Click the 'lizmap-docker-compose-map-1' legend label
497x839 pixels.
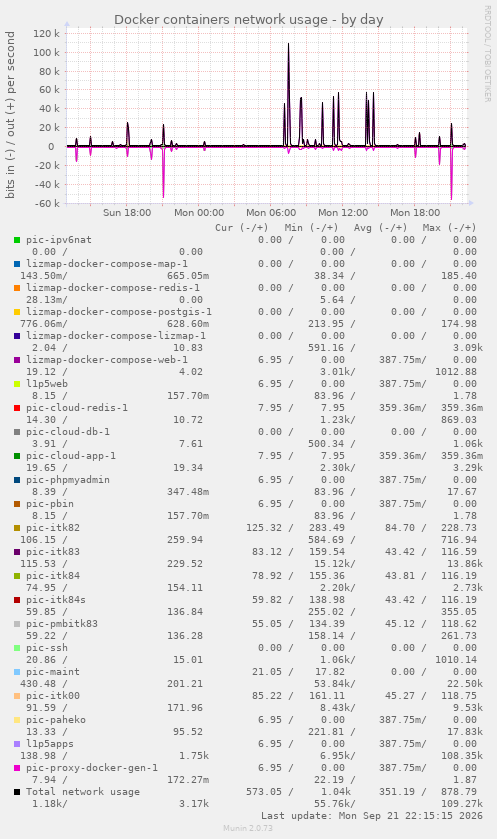[107, 264]
